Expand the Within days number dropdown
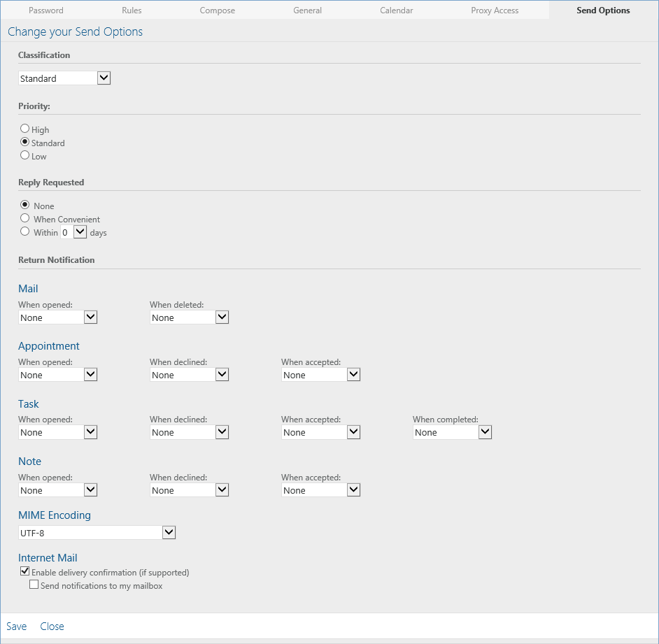This screenshot has width=659, height=644. [73, 232]
